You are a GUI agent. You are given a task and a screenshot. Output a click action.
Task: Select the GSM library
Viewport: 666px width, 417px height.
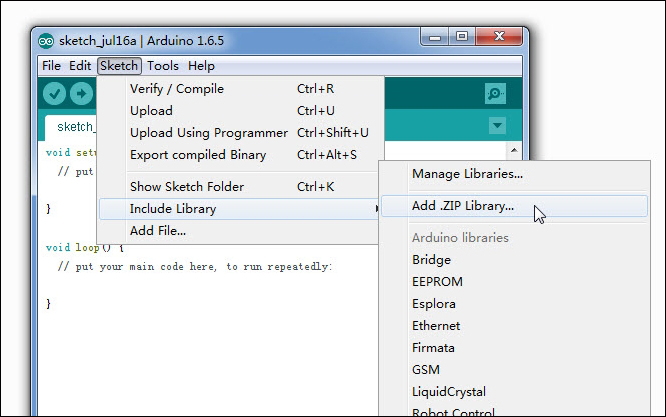(x=514, y=370)
